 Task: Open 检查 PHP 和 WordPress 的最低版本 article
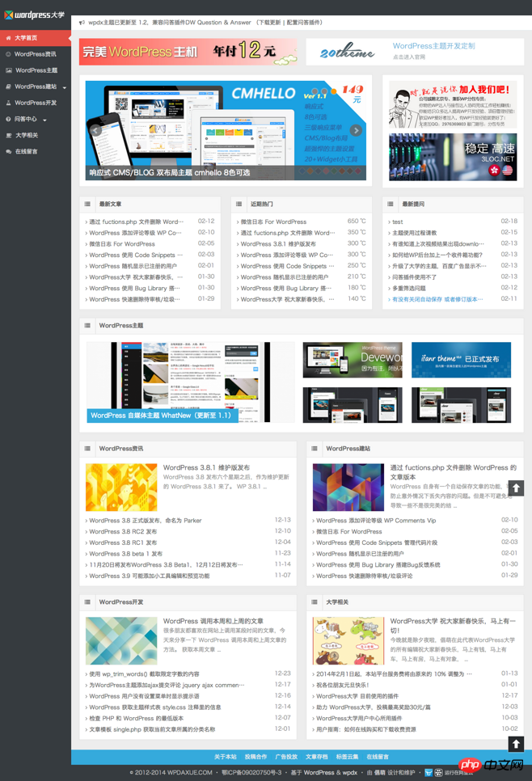[x=137, y=718]
